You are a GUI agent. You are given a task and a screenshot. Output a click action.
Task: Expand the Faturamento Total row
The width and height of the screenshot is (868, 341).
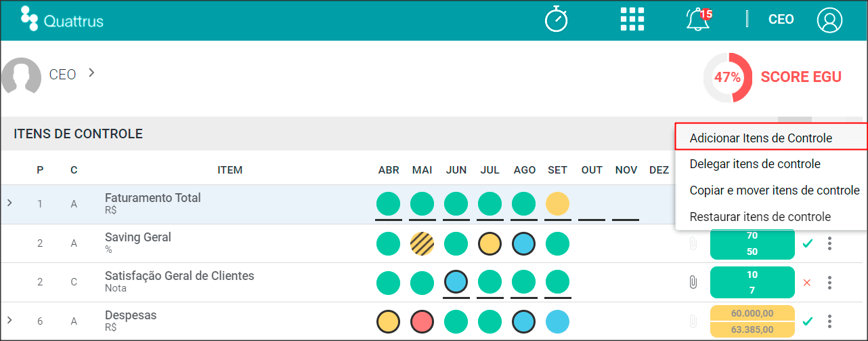click(9, 203)
